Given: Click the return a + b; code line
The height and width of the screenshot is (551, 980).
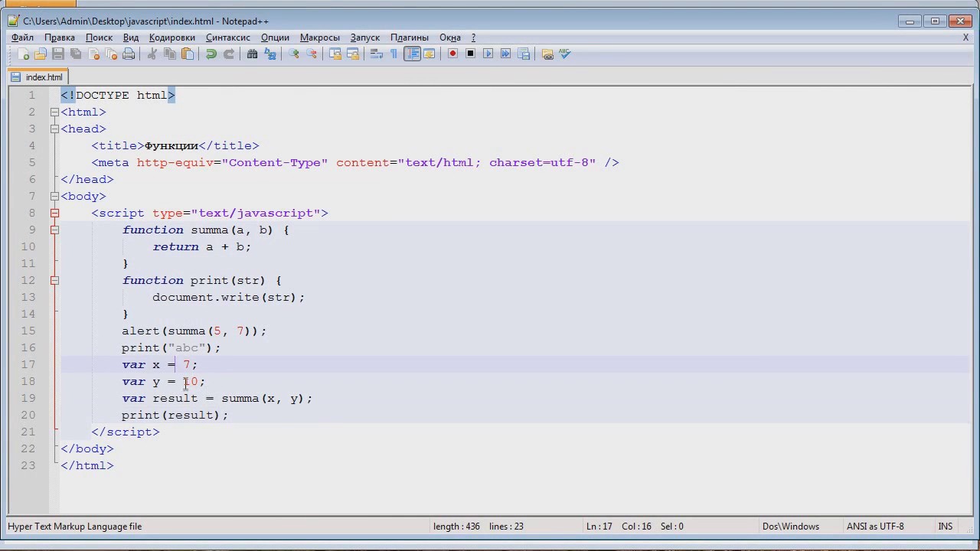Looking at the screenshot, I should [x=201, y=246].
